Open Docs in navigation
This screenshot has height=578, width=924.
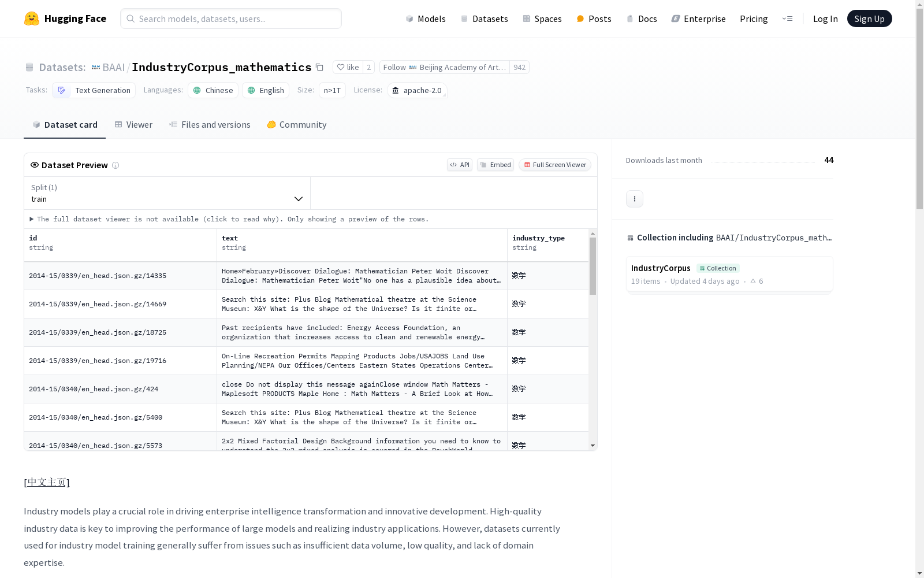tap(642, 18)
